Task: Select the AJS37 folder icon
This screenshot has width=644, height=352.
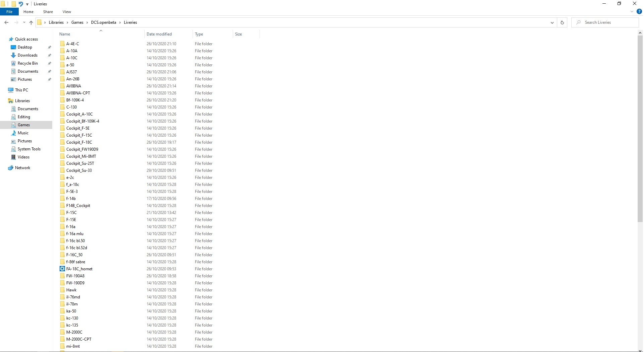Action: tap(62, 72)
